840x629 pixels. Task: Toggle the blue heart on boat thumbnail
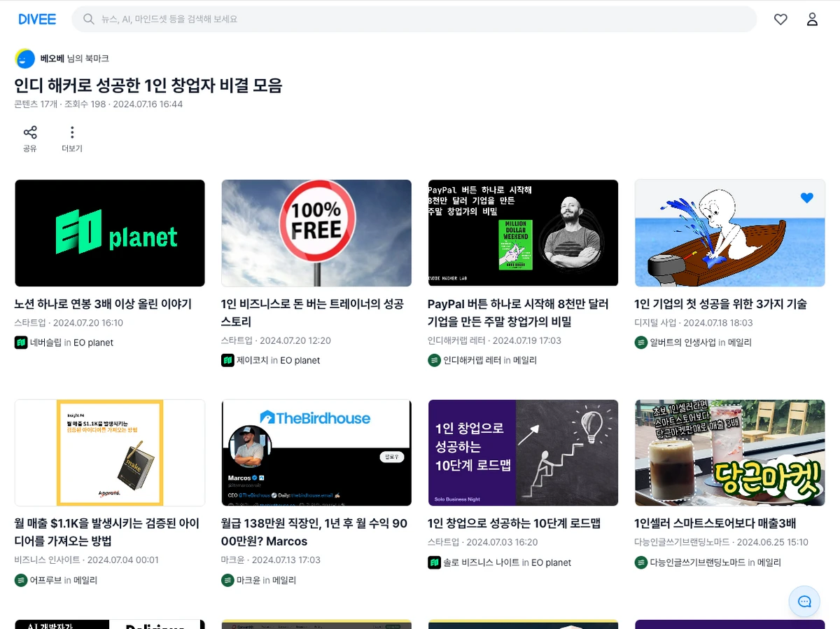click(x=807, y=198)
